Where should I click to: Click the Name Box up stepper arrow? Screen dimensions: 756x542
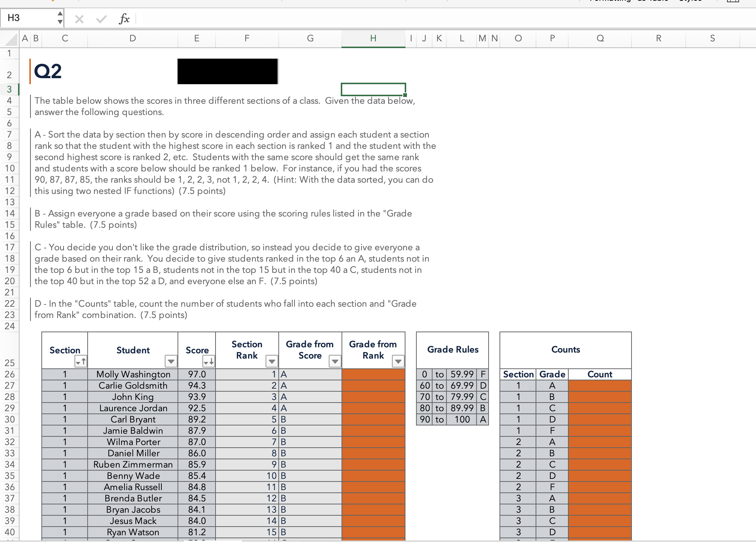(x=60, y=14)
